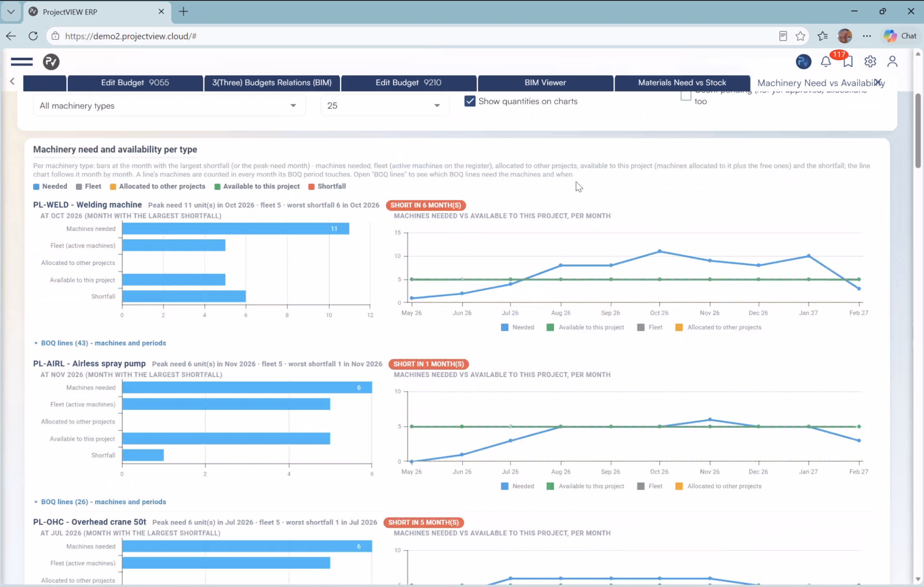The width and height of the screenshot is (924, 587).
Task: Toggle Needed legend in PL-WELD line chart
Action: click(x=517, y=327)
